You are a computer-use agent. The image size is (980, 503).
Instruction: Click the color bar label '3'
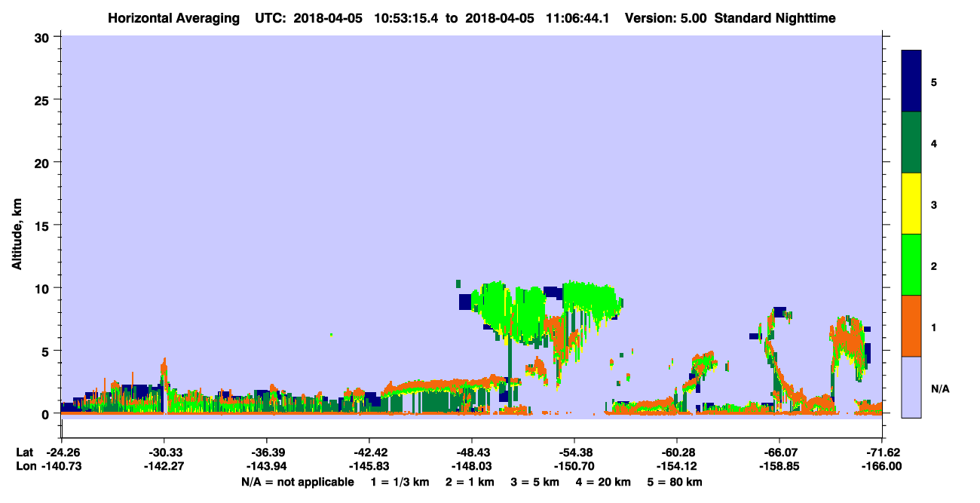point(933,204)
